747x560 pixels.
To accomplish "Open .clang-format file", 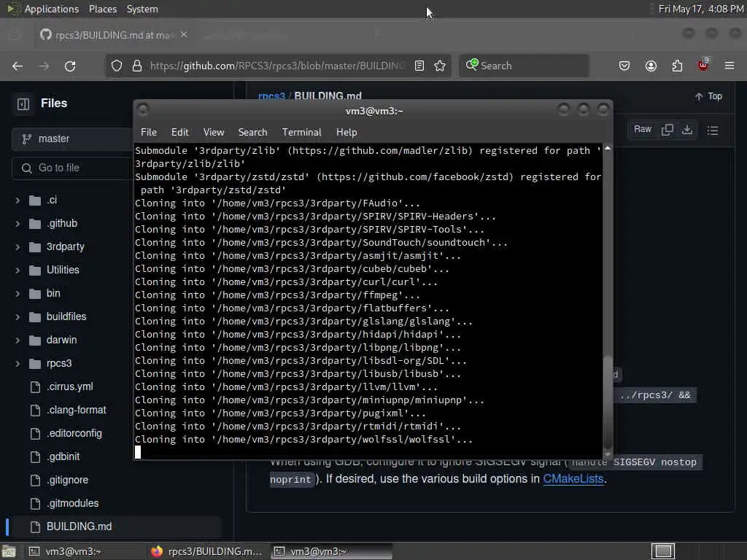I will pos(76,410).
